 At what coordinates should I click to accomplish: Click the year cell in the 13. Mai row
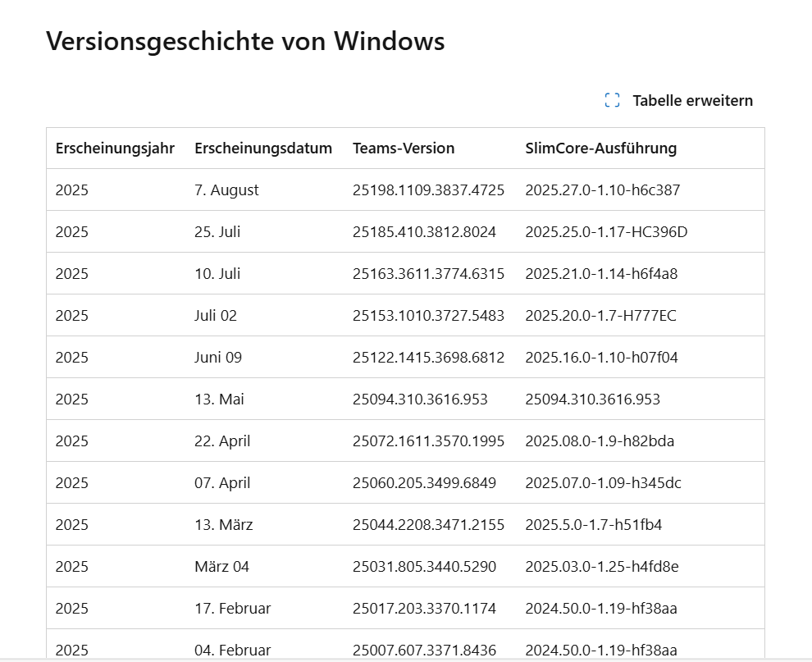[71, 399]
